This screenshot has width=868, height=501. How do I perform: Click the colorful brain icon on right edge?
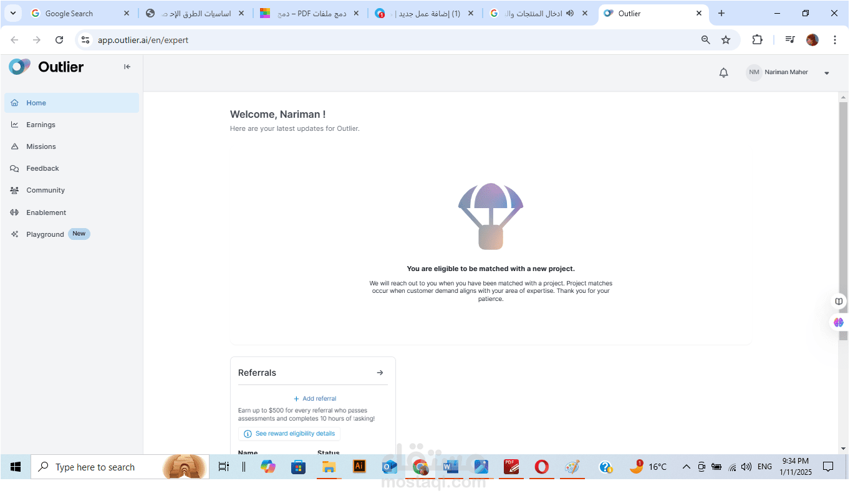[839, 322]
